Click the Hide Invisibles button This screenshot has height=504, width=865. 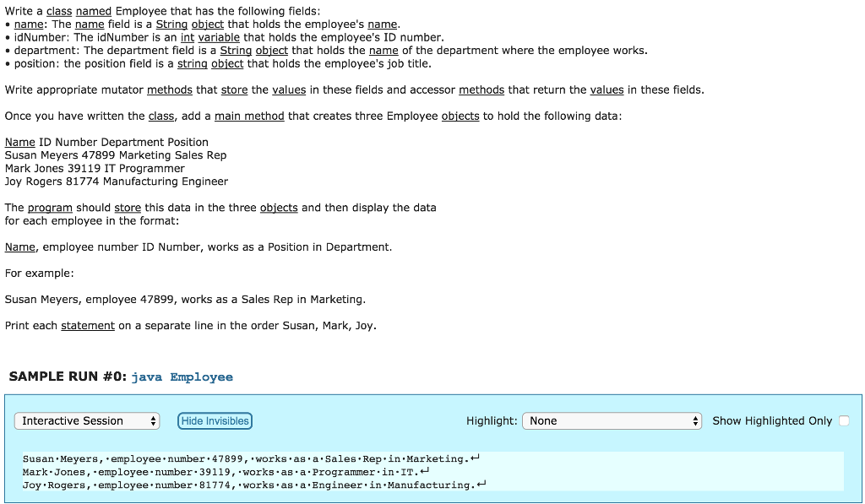(x=215, y=420)
